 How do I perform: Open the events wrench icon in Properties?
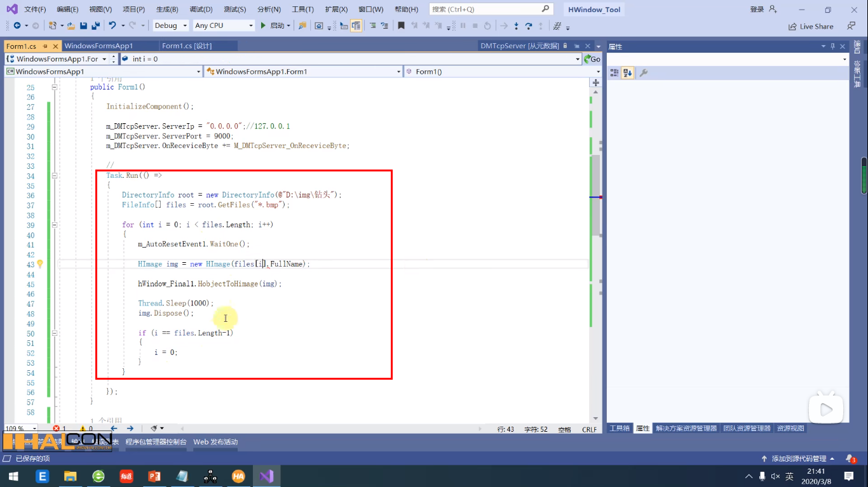[643, 72]
